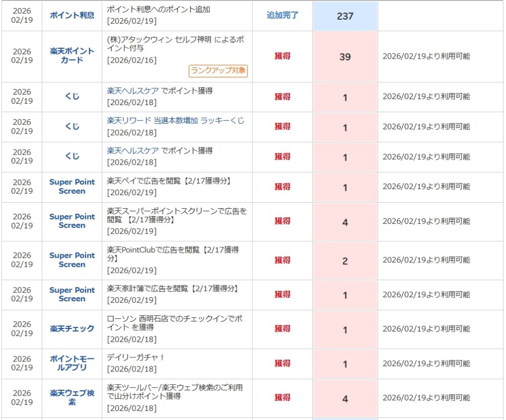
Task: Open the 楽天リワード 当選本数増加 ラッキーくじ link
Action: tap(175, 120)
